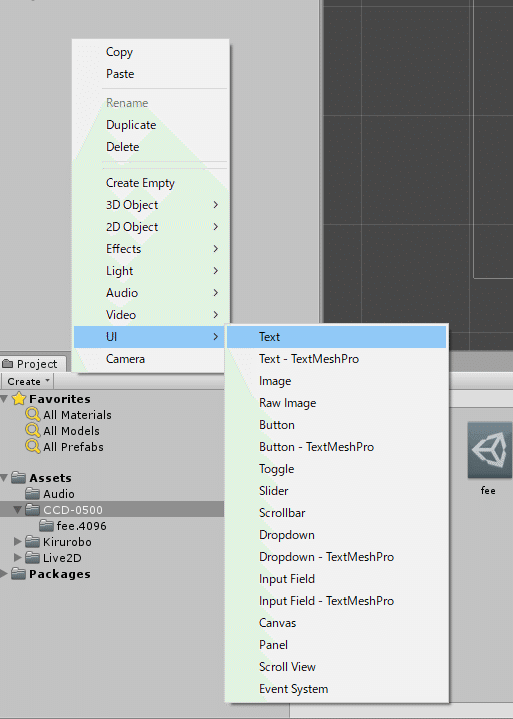Choose Copy in the context menu

pyautogui.click(x=151, y=52)
